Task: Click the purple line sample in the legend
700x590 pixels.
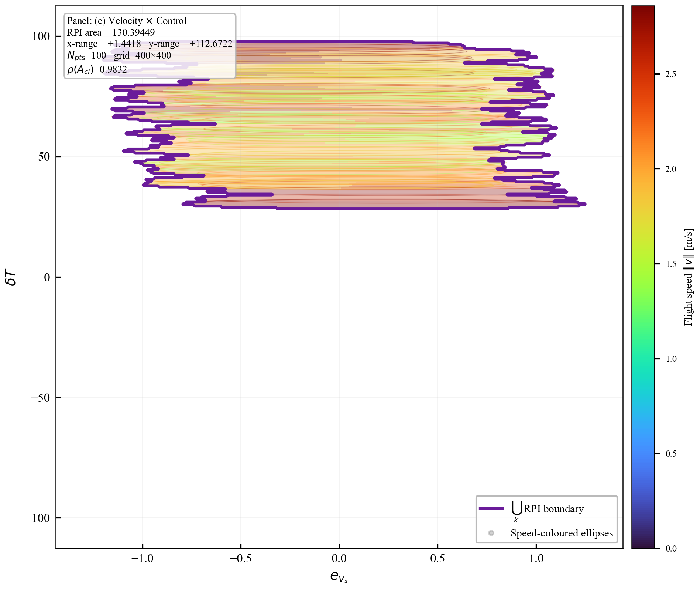Action: 491,509
